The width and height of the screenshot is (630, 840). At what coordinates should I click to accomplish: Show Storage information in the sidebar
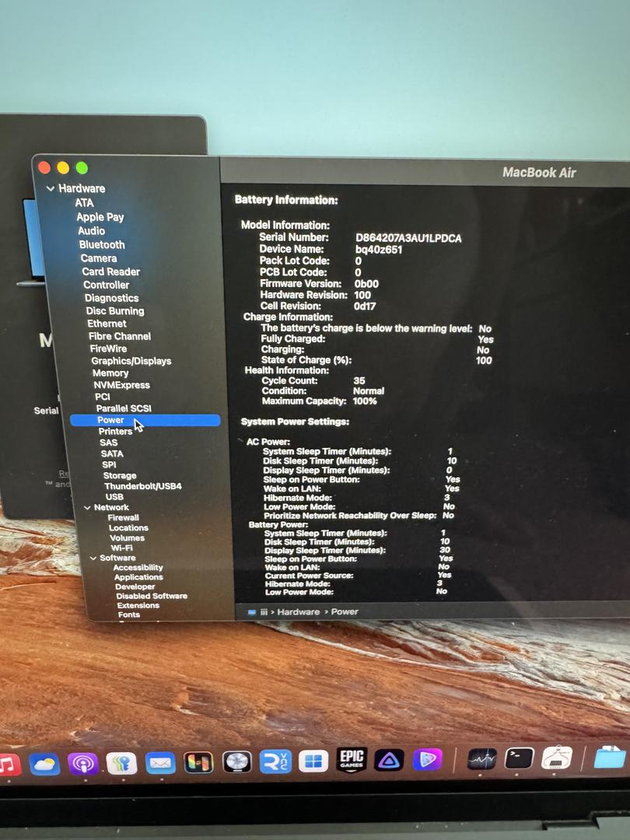coord(120,476)
